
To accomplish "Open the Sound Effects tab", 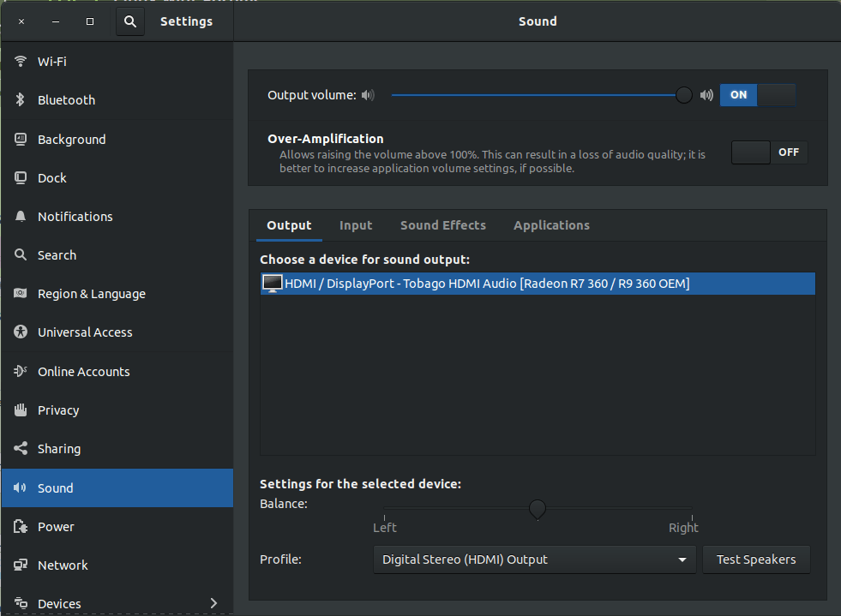I will (x=443, y=225).
